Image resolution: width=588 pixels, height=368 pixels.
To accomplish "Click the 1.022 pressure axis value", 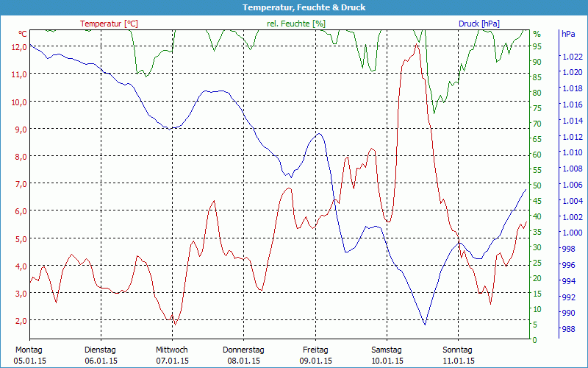I will point(571,57).
